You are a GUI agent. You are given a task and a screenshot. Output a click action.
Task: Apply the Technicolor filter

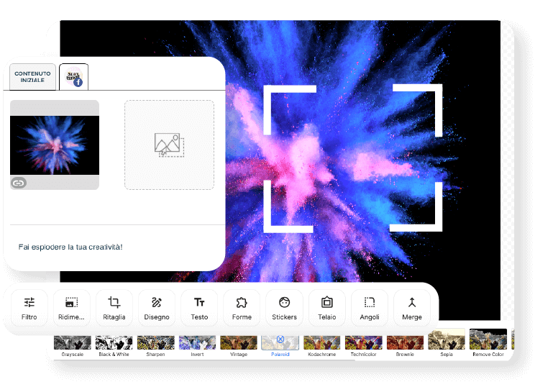click(x=363, y=346)
